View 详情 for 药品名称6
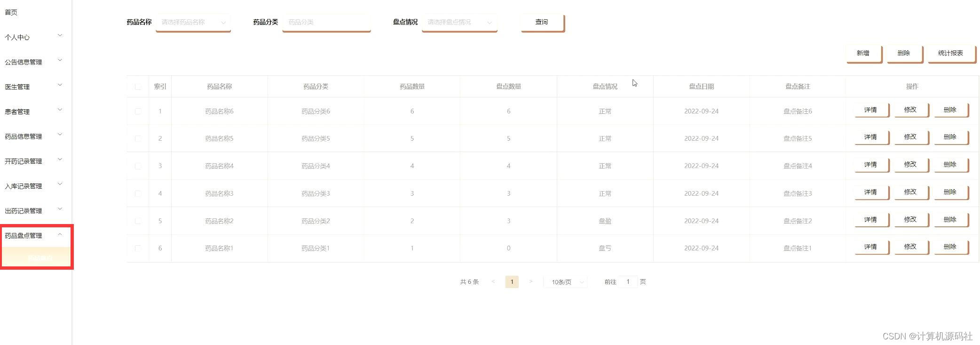 (x=871, y=110)
